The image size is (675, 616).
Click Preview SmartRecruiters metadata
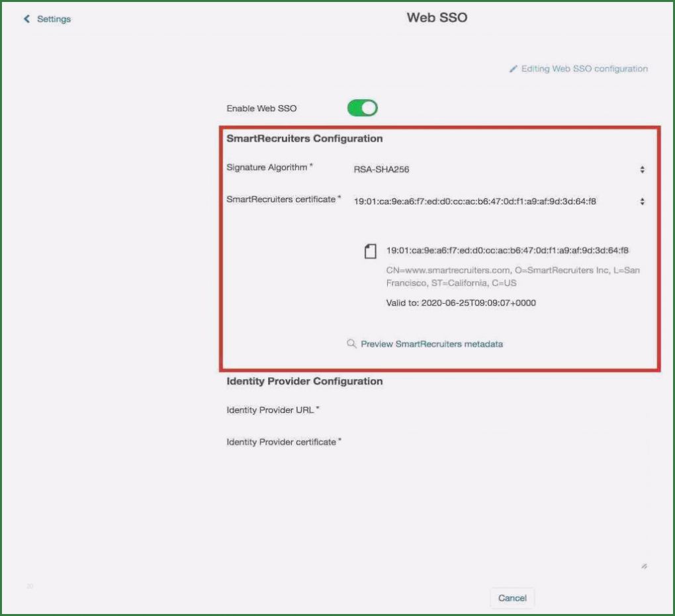pos(431,344)
